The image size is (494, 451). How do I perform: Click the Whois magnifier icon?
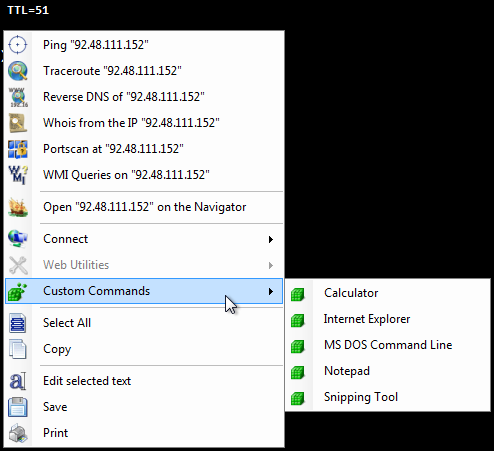pyautogui.click(x=18, y=123)
